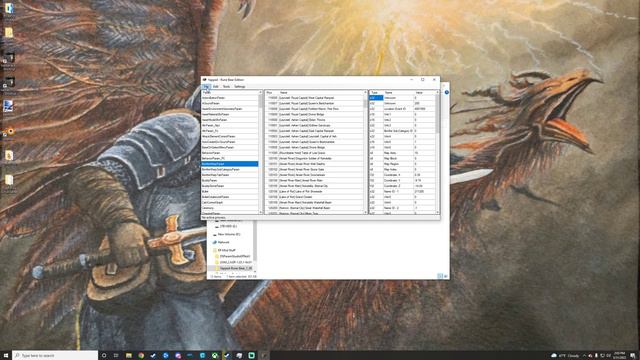Select AssetEnvironmentGeometryParam in the params list
The width and height of the screenshot is (640, 360).
[230, 109]
